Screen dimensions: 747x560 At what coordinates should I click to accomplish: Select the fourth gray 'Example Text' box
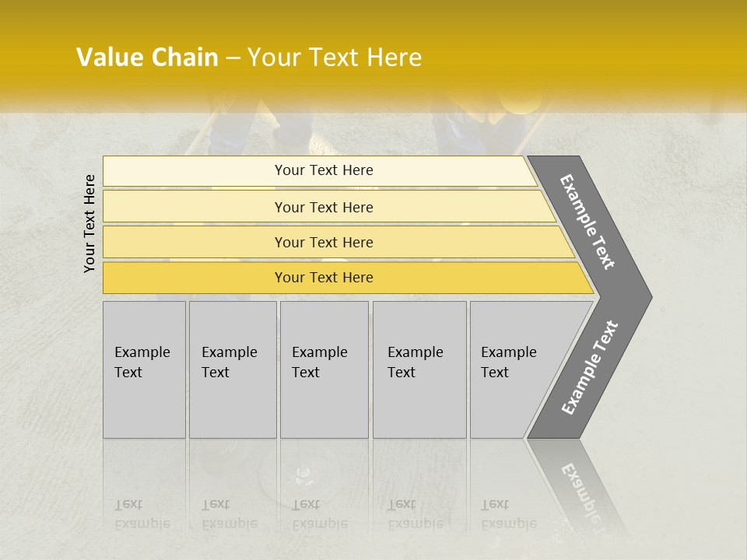pos(419,369)
